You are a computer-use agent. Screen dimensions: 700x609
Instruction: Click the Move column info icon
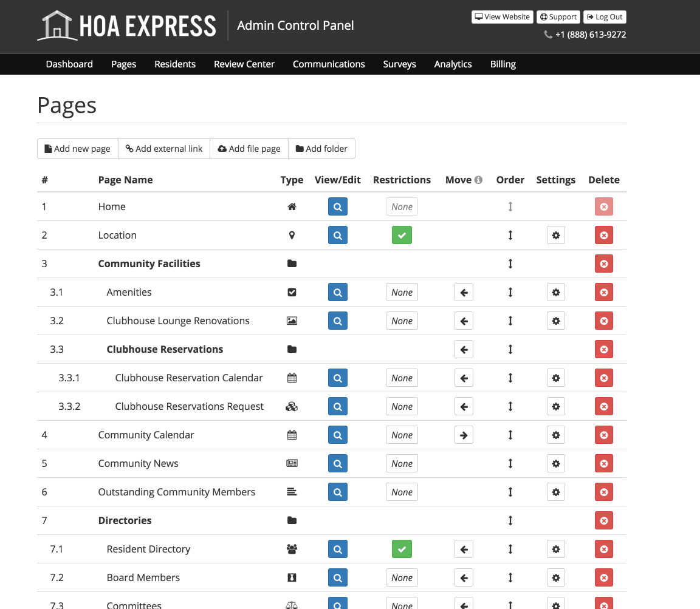tap(479, 180)
